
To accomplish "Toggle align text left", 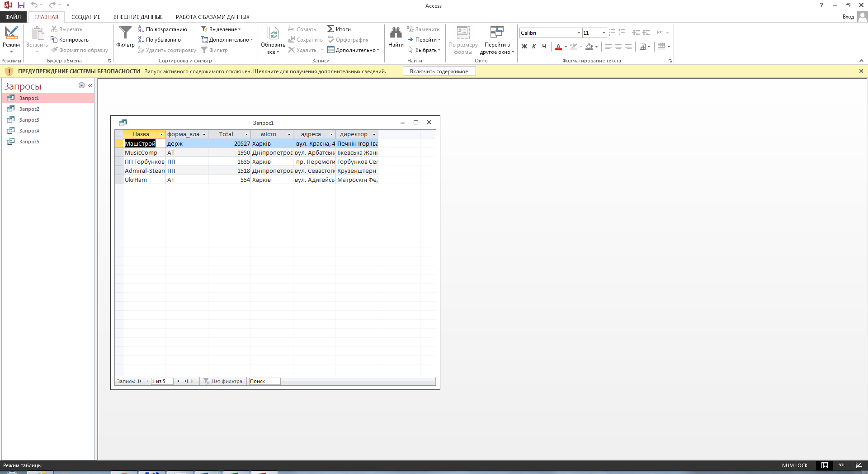I will tap(609, 46).
